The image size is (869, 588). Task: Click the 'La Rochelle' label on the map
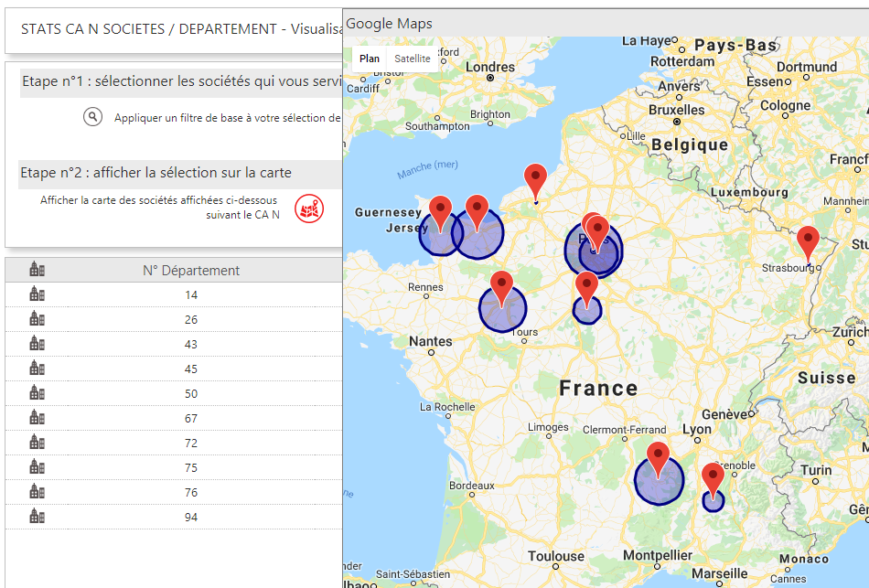point(447,407)
